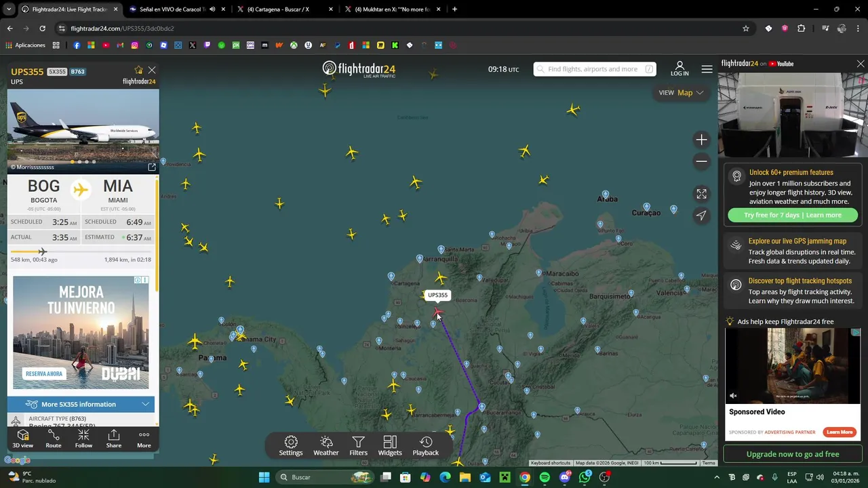Click the airport pin near Bucaramanga
Viewport: 868px width, 488px height.
(x=481, y=407)
